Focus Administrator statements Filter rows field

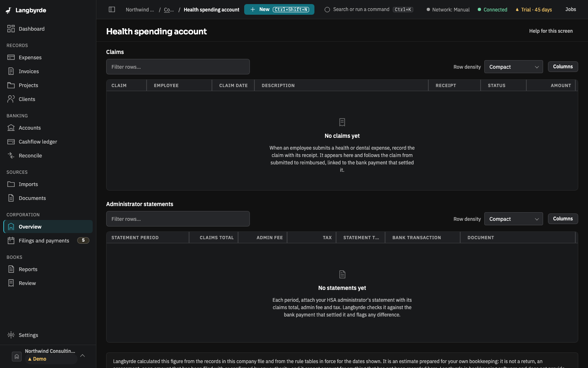[178, 219]
